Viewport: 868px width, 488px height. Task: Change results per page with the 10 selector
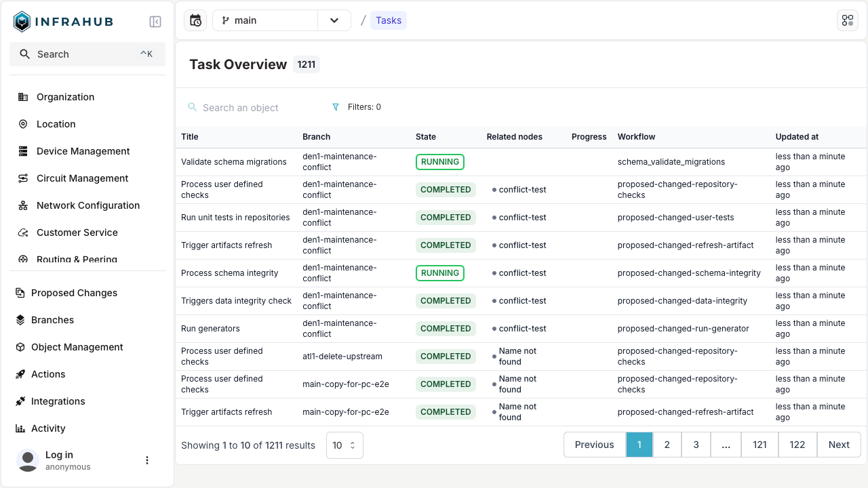pyautogui.click(x=344, y=445)
